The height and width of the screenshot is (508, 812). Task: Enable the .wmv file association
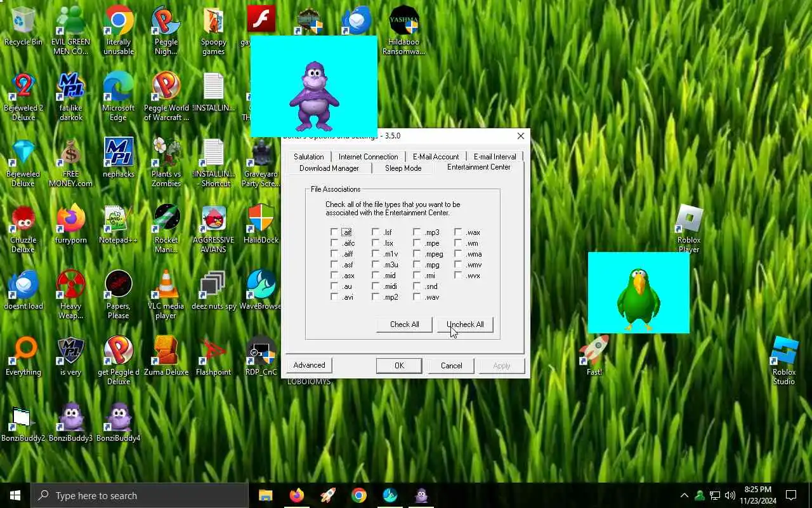458,265
